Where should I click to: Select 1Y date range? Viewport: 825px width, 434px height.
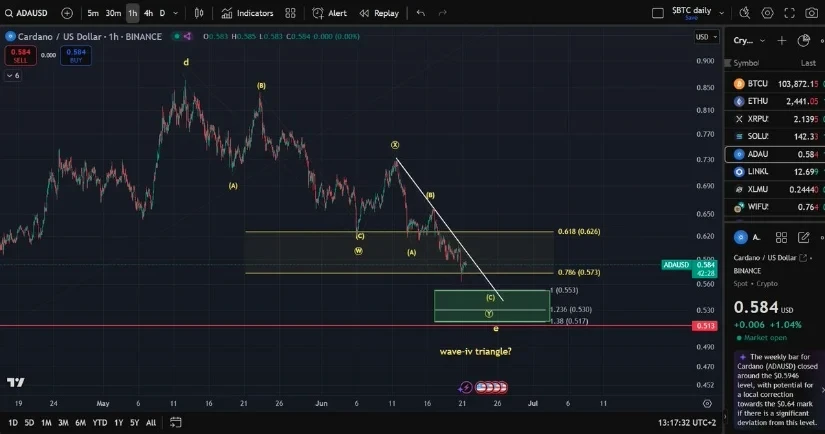pos(118,422)
